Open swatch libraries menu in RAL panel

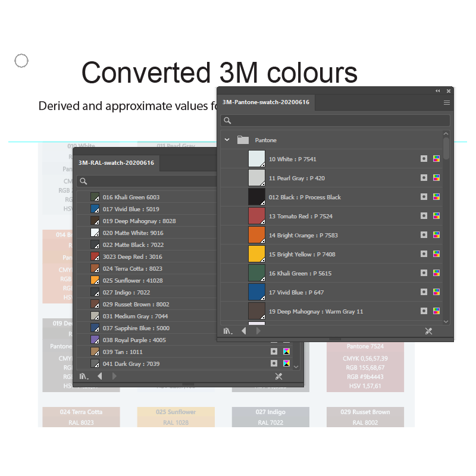click(84, 377)
